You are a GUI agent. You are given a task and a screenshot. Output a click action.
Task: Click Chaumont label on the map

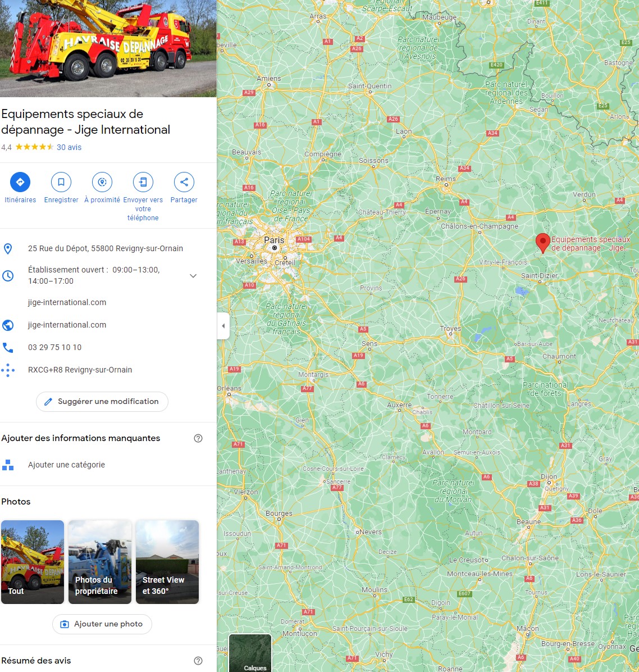tap(559, 356)
